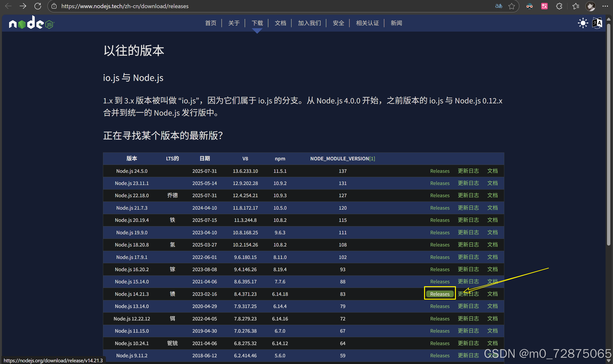Open the 文档 navigation menu item
Viewport: 613px width, 364px height.
(280, 23)
